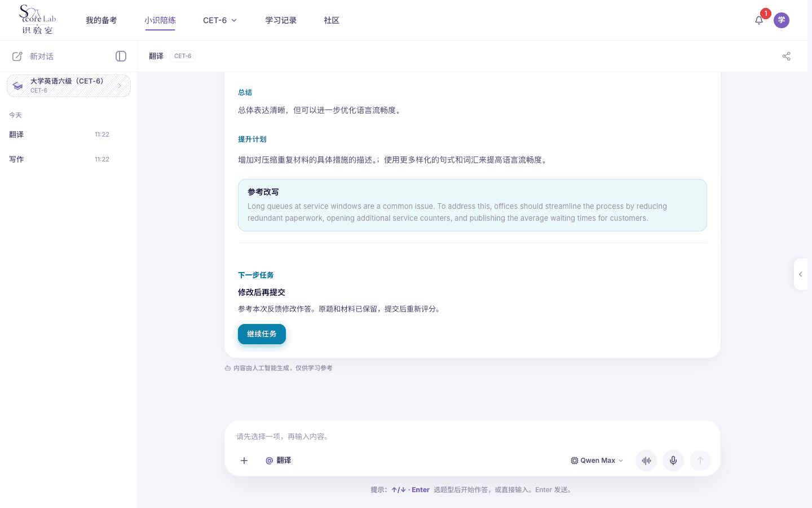This screenshot has width=812, height=508.
Task: Go to 我的备考 tab
Action: [101, 20]
